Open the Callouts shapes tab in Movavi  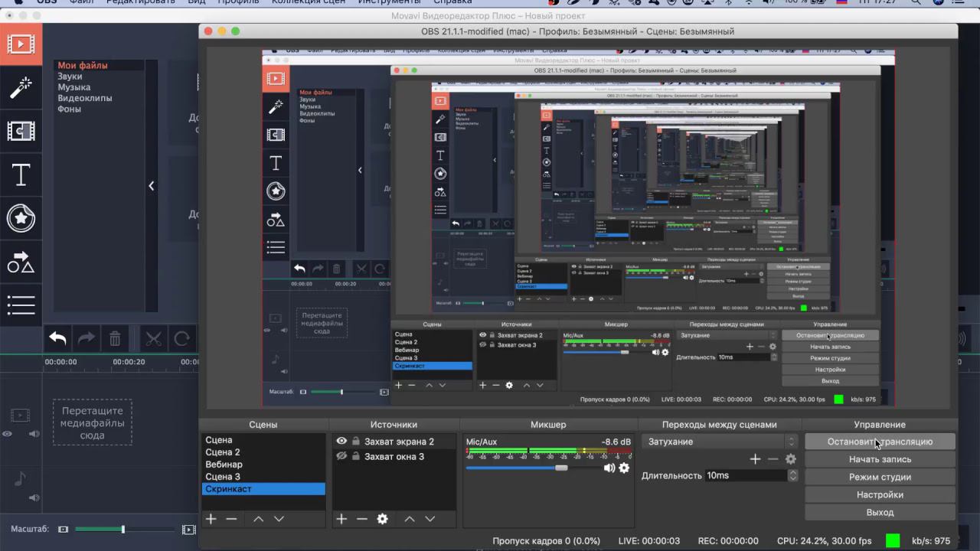21,262
